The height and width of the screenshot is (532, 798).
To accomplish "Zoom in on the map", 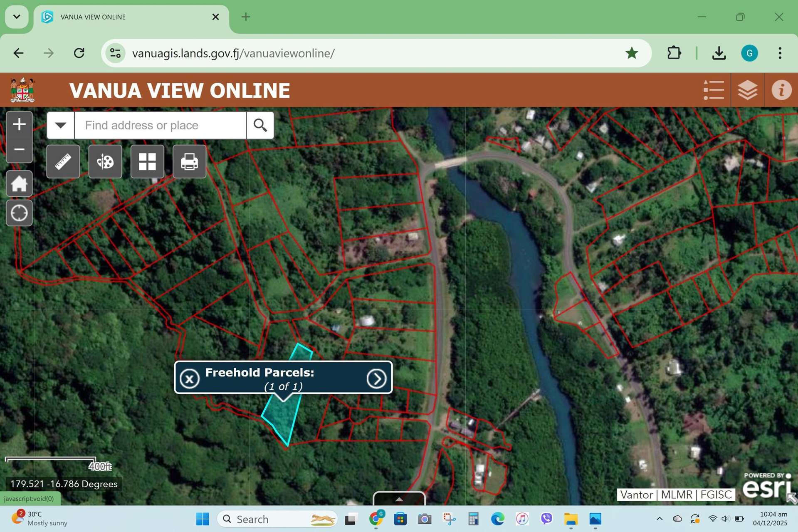I will tap(19, 124).
